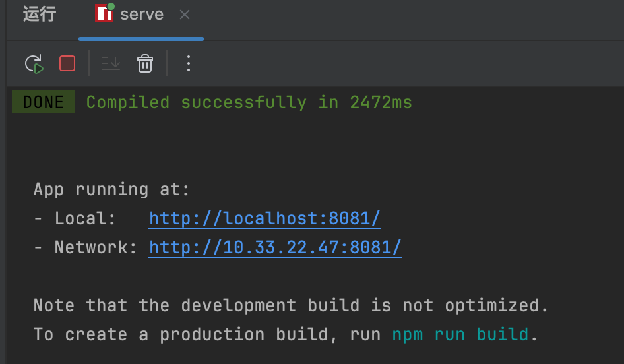
Task: Stop the running serve process
Action: 67,63
